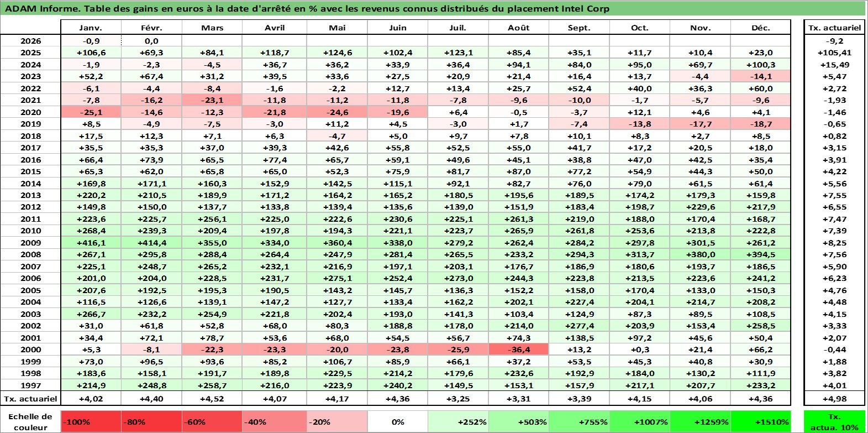
Task: Select the +4,98 overall actuarial rate cell
Action: [x=834, y=399]
